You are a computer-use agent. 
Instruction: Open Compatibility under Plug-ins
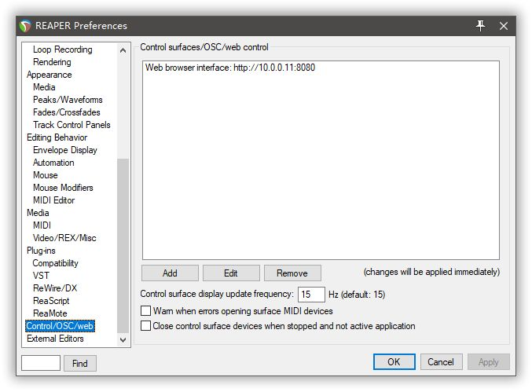(x=55, y=263)
